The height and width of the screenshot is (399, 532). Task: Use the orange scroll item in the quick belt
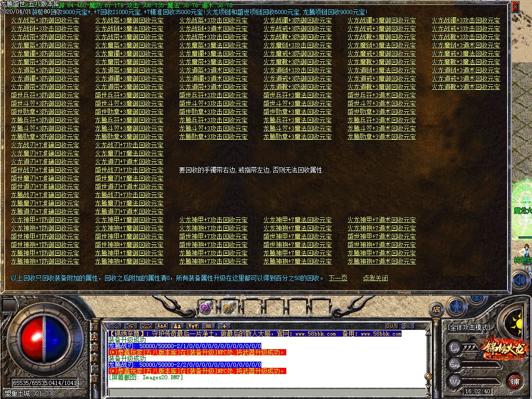pyautogui.click(x=229, y=308)
